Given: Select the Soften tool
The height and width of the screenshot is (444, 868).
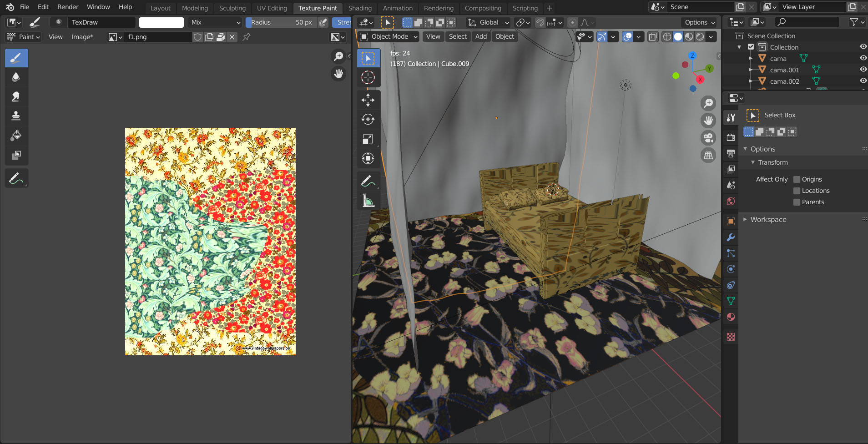Looking at the screenshot, I should click(x=16, y=77).
